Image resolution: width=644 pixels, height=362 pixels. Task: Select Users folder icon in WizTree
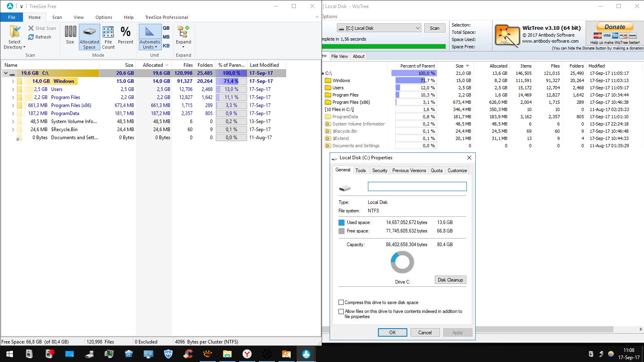pyautogui.click(x=328, y=88)
